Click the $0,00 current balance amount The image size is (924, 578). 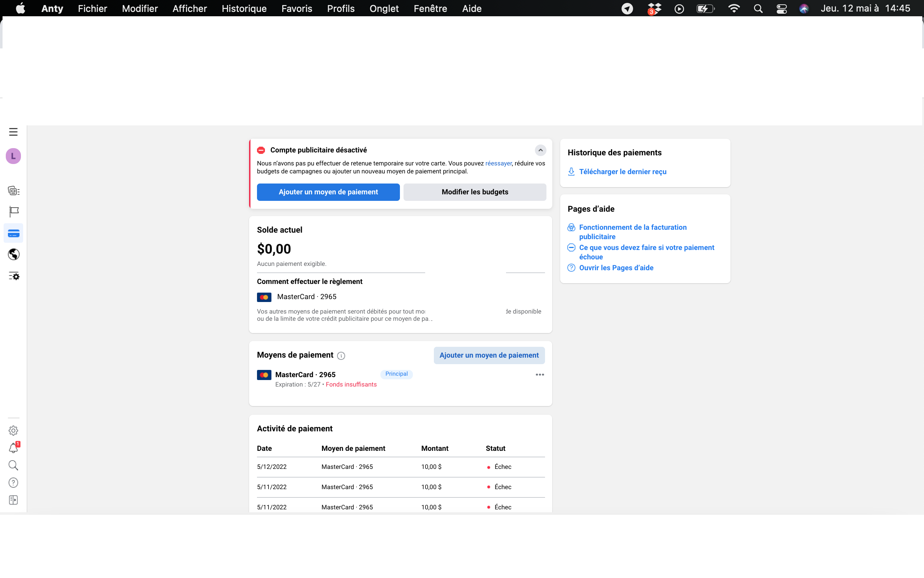[274, 249]
